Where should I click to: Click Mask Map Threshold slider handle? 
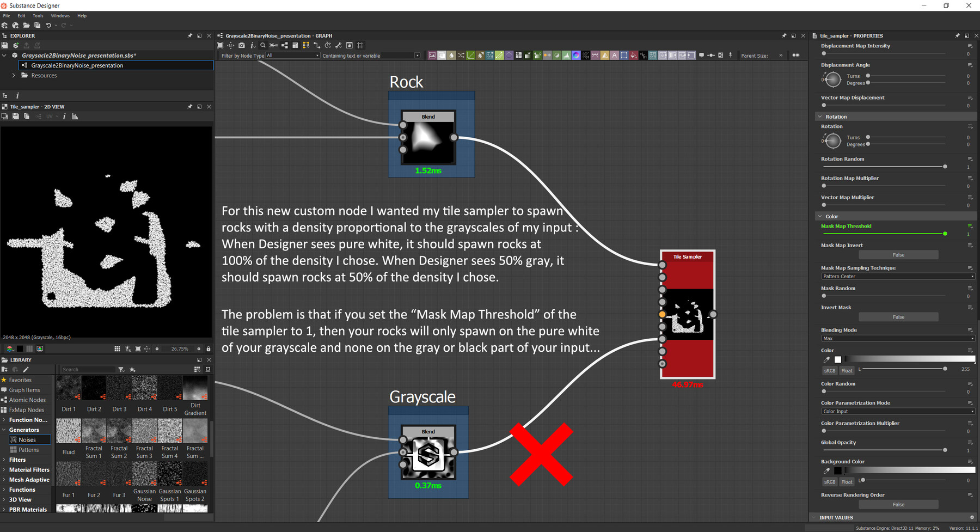pyautogui.click(x=945, y=234)
